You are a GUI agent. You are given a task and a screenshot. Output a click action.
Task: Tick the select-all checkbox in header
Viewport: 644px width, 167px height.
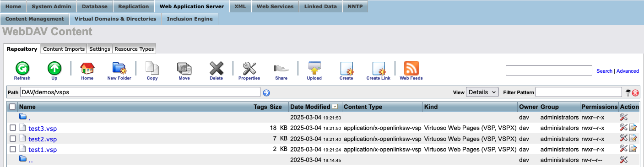tap(12, 107)
